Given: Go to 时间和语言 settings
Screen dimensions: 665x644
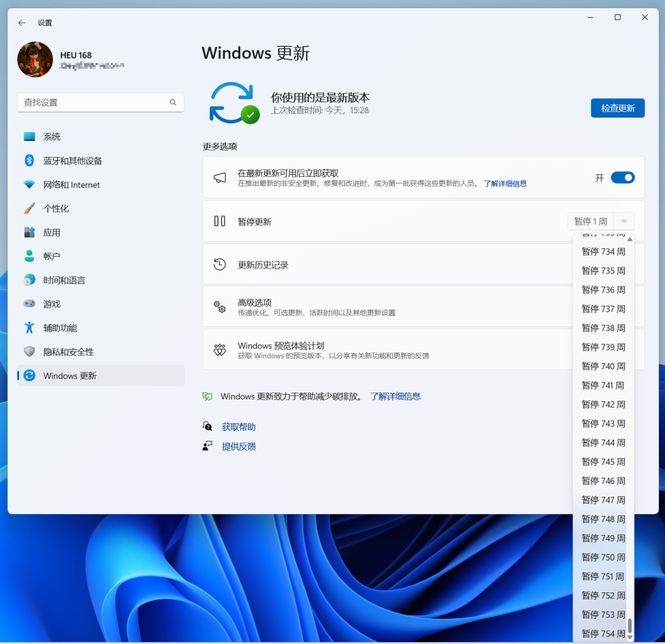Looking at the screenshot, I should click(x=64, y=280).
